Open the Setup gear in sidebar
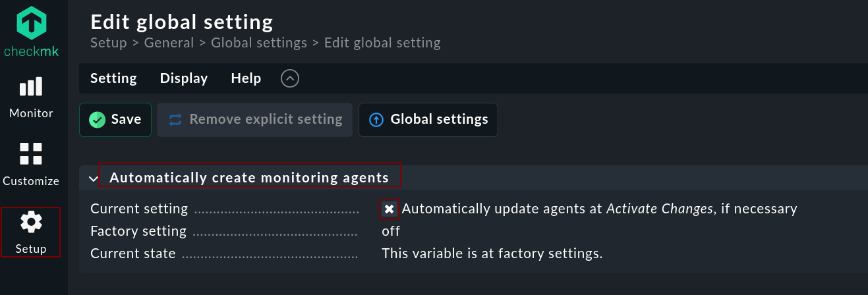 pos(31,232)
